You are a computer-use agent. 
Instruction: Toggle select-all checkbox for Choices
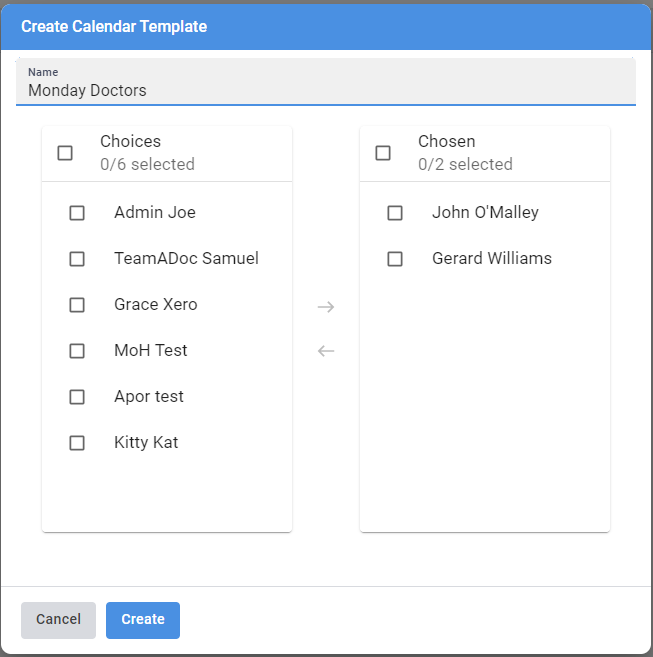[65, 153]
